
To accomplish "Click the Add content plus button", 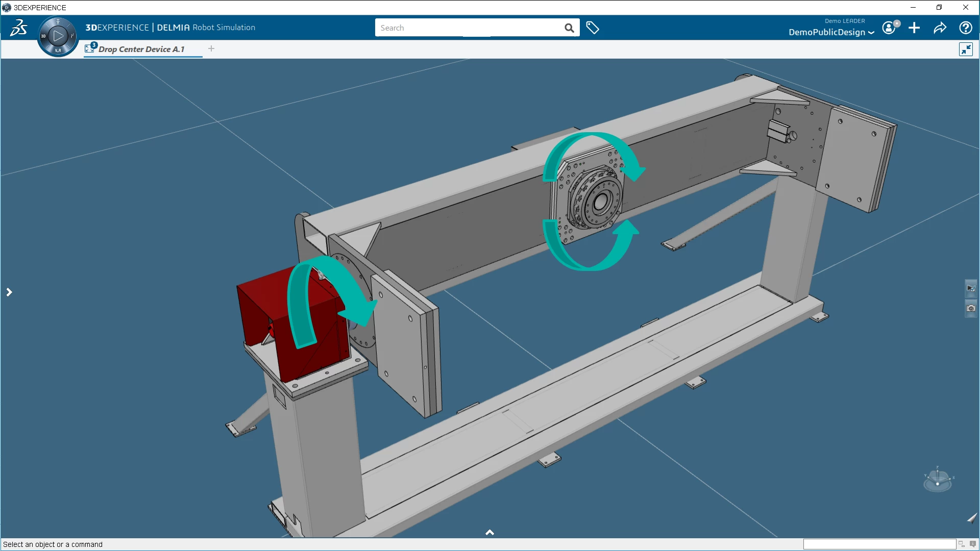I will click(x=914, y=28).
